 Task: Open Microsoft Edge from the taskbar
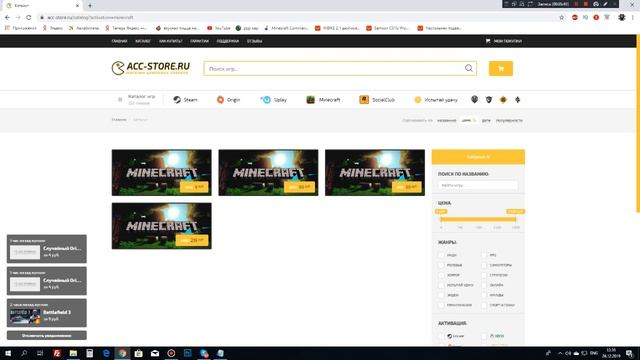click(106, 353)
